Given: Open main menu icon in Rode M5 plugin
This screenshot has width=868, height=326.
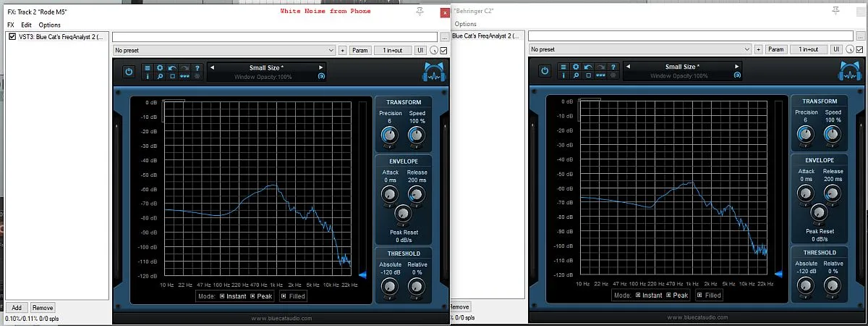Looking at the screenshot, I should coord(148,67).
